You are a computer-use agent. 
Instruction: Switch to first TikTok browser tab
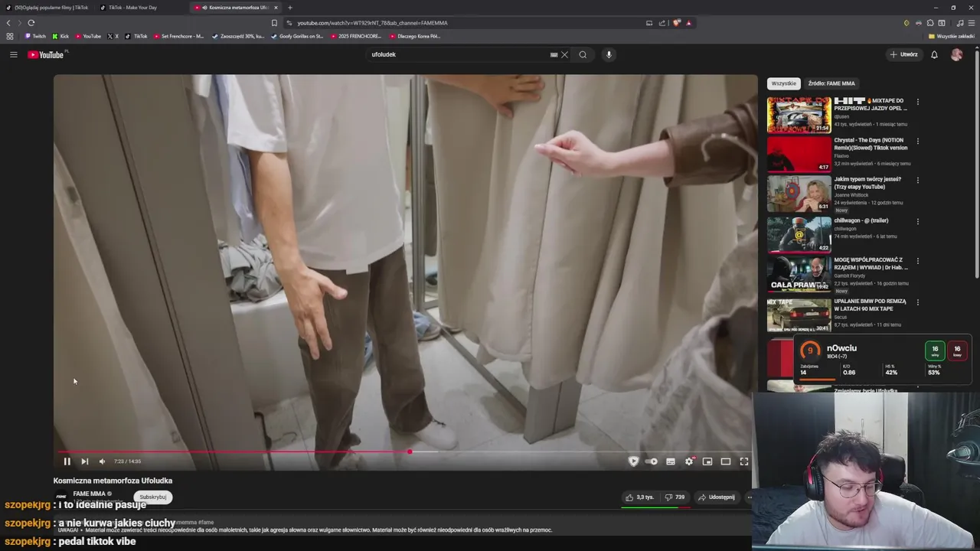coord(47,8)
